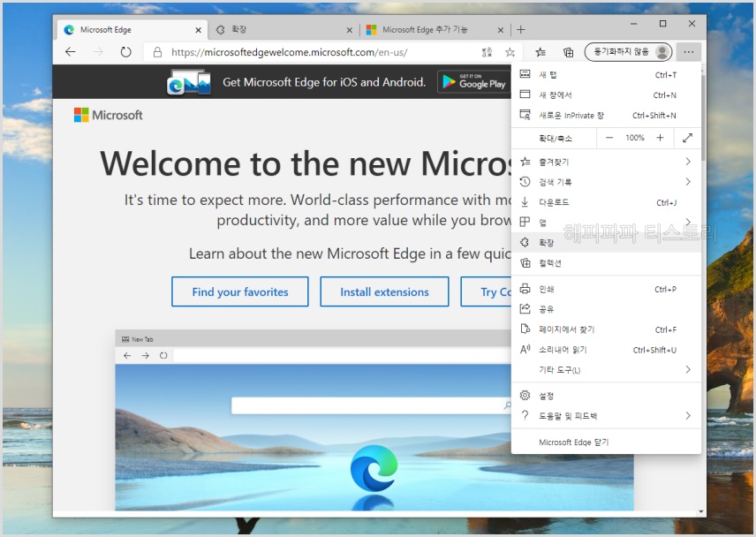Select the Microsoft Edge welcome tab
756x537 pixels.
point(132,29)
